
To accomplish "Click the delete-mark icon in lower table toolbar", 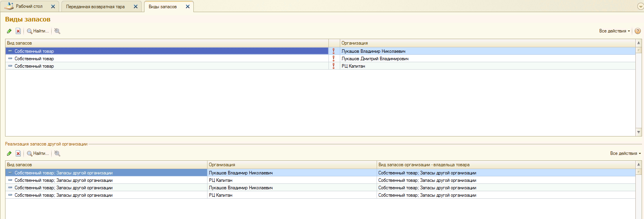I will click(18, 154).
